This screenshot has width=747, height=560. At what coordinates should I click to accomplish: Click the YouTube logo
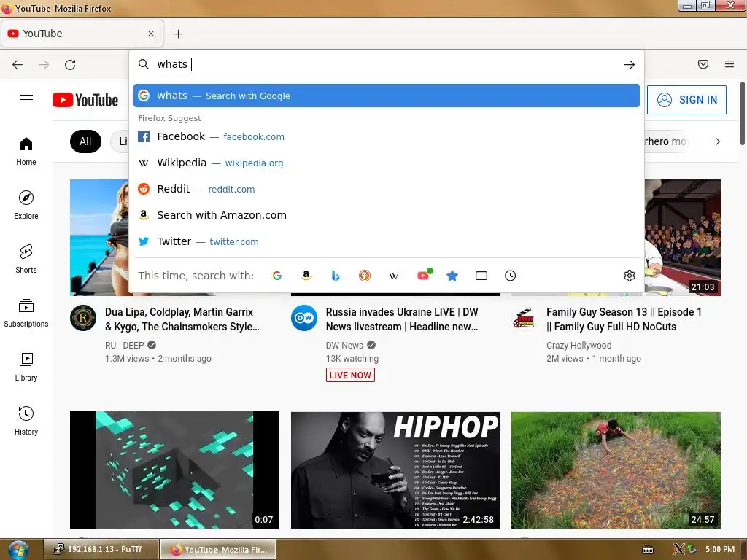click(x=85, y=100)
